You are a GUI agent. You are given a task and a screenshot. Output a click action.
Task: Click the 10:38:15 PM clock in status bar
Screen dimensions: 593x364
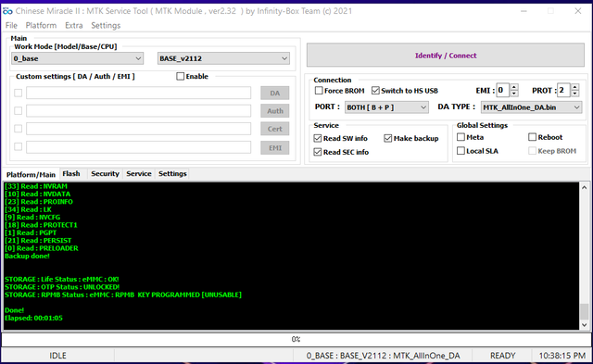tap(562, 356)
